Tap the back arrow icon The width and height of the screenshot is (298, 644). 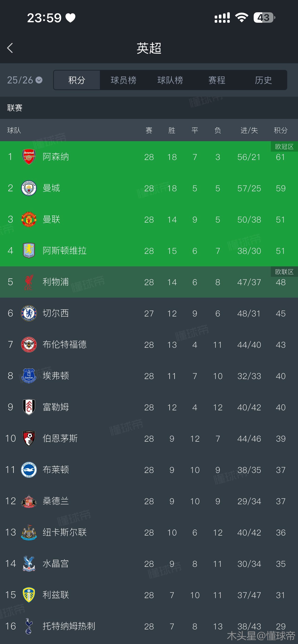(10, 48)
